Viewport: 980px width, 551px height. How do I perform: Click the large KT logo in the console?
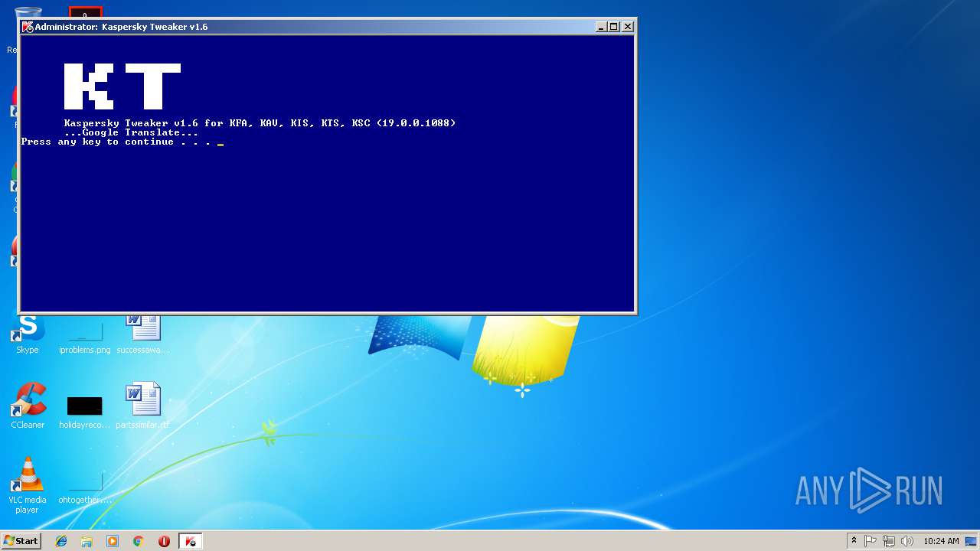tap(122, 86)
